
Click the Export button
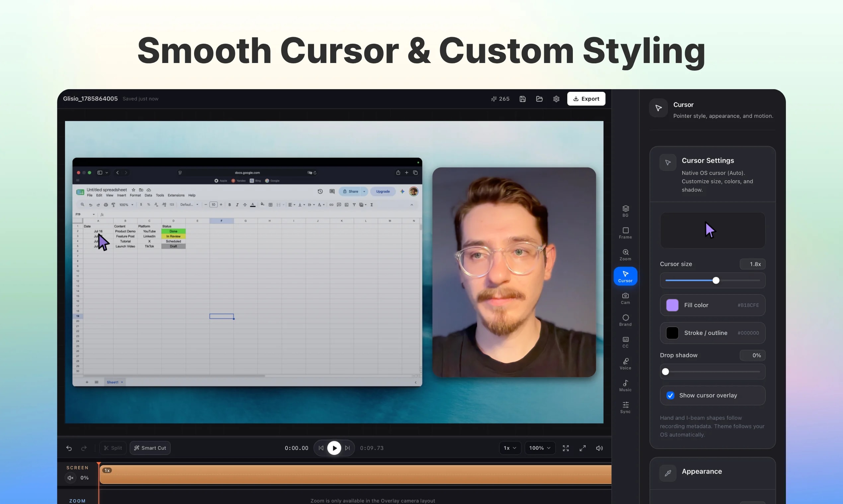click(x=586, y=99)
